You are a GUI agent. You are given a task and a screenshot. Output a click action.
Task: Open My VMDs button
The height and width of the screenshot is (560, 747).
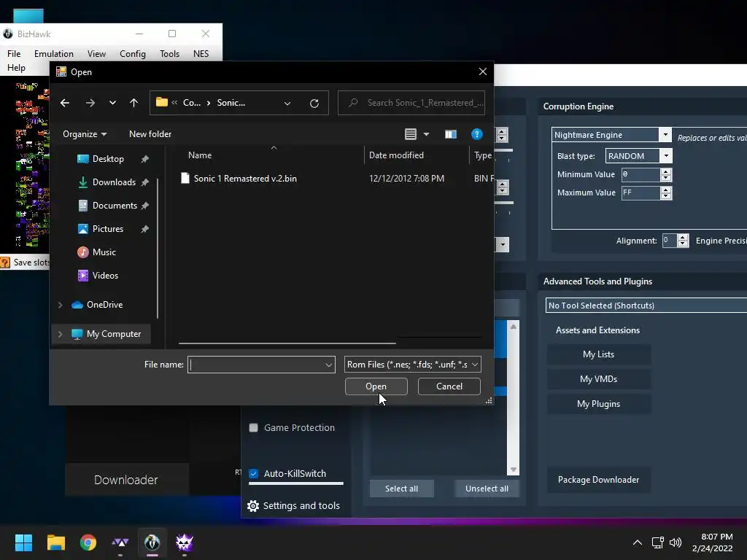pyautogui.click(x=598, y=379)
